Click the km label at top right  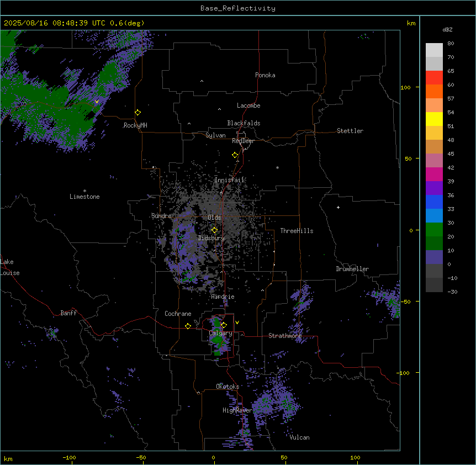tap(411, 23)
